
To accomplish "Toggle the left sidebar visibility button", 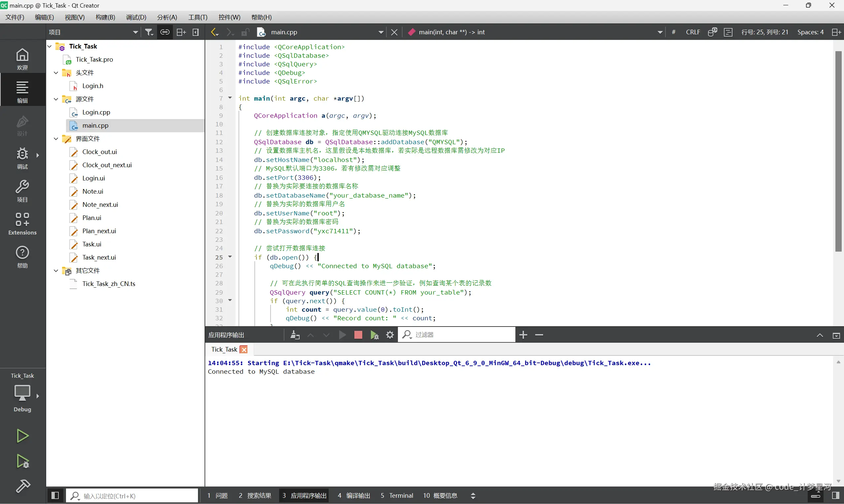I will (55, 495).
